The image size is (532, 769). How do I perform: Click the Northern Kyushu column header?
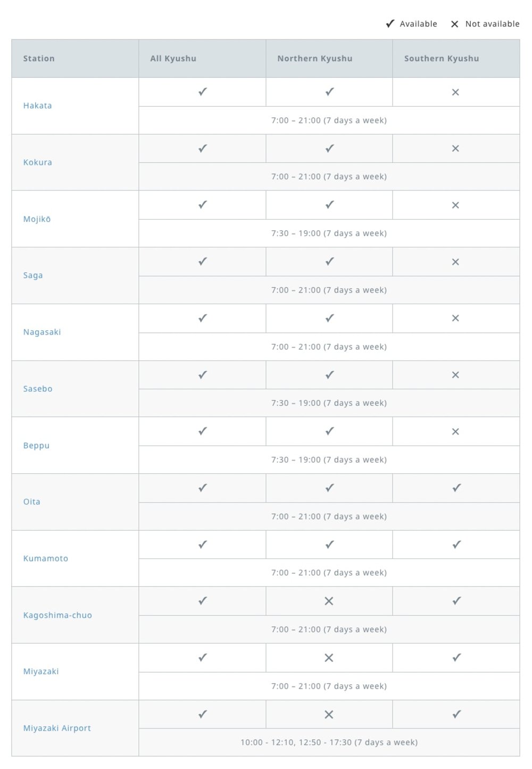coord(314,58)
